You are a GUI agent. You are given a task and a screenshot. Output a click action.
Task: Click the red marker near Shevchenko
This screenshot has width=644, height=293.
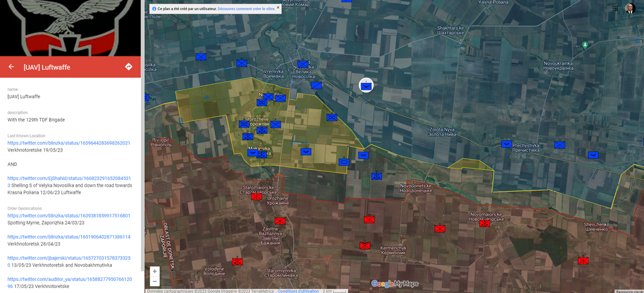tap(583, 260)
